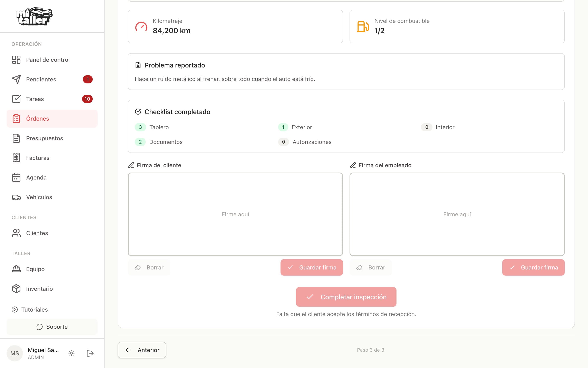Click the Equipo hard hat icon
This screenshot has width=588, height=368.
[16, 269]
